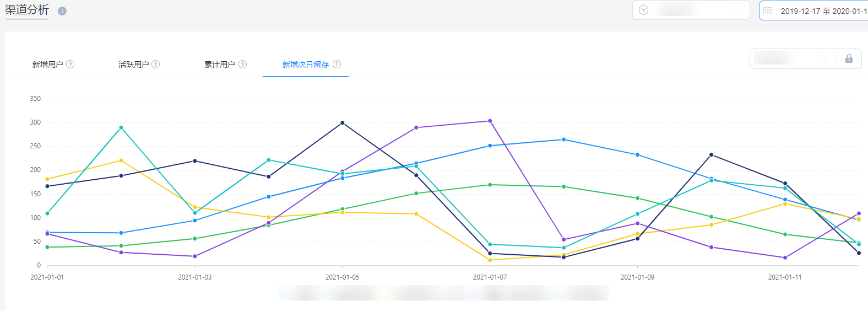The width and height of the screenshot is (868, 311).
Task: Click the calendar icon in the date field
Action: click(768, 10)
